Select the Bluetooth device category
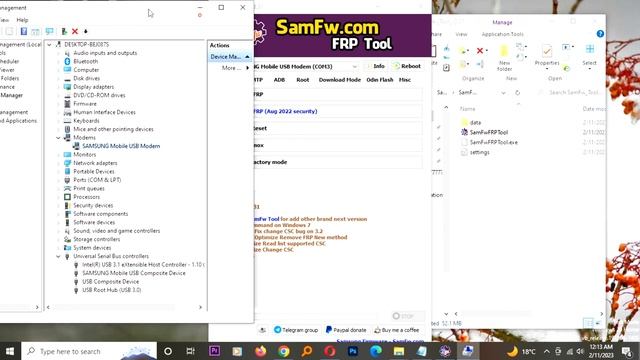This screenshot has width=640, height=360. (85, 61)
